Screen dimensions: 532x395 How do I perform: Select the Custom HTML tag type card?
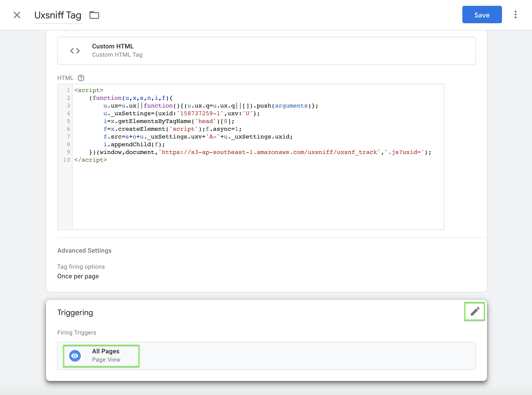coord(266,51)
